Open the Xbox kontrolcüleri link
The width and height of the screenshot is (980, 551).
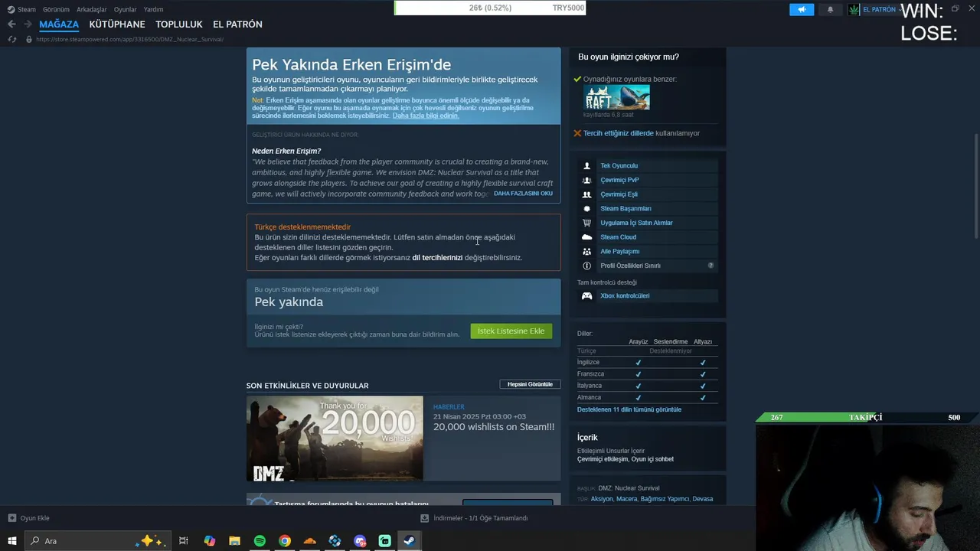point(625,295)
